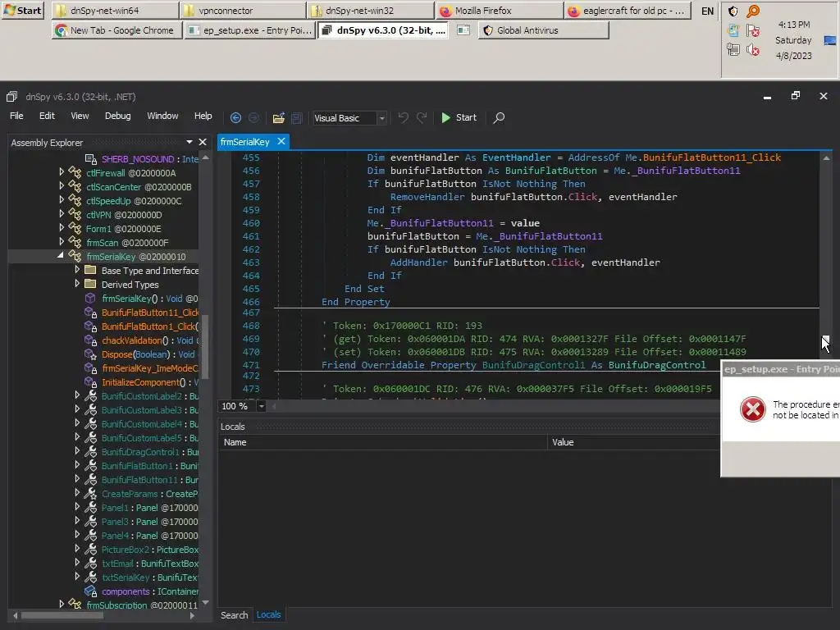
Task: Expand the Derived Types folder
Action: pos(78,284)
